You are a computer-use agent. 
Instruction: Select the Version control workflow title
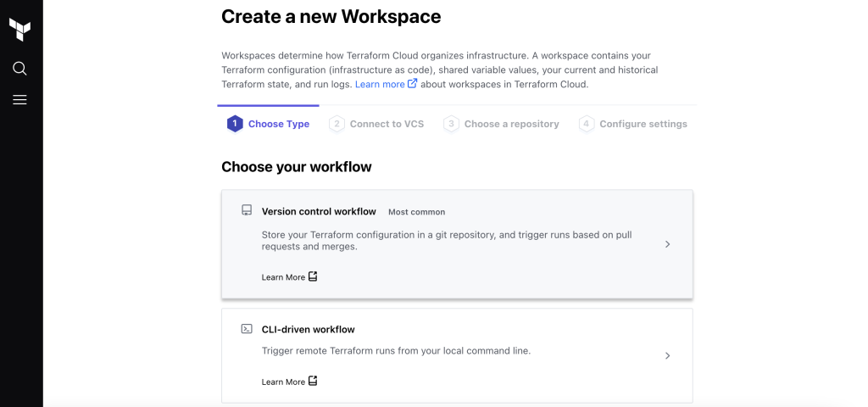click(319, 211)
